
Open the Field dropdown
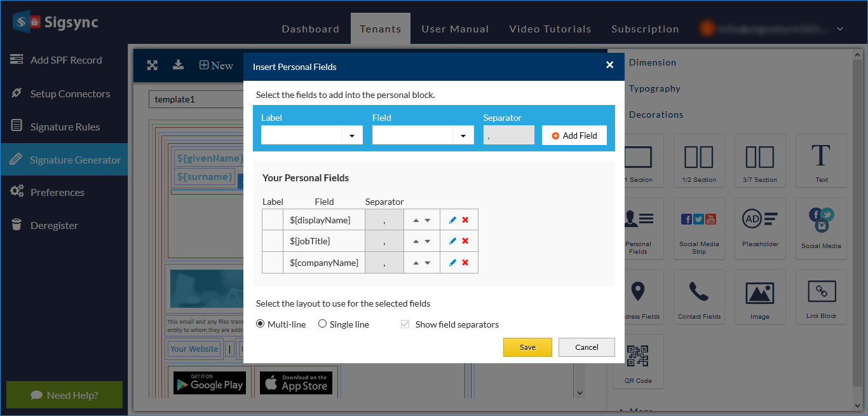click(463, 135)
